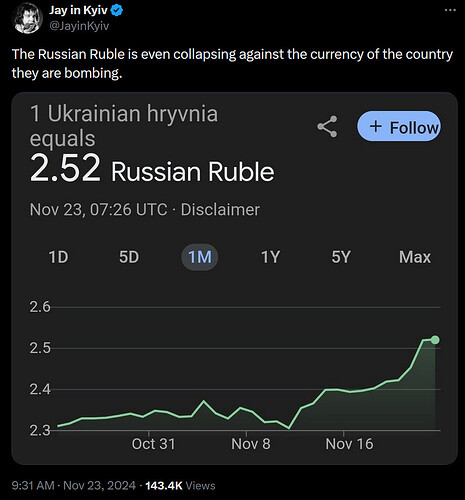Viewport: 465px width, 500px height.
Task: Click the share icon on currency card
Action: [x=327, y=126]
